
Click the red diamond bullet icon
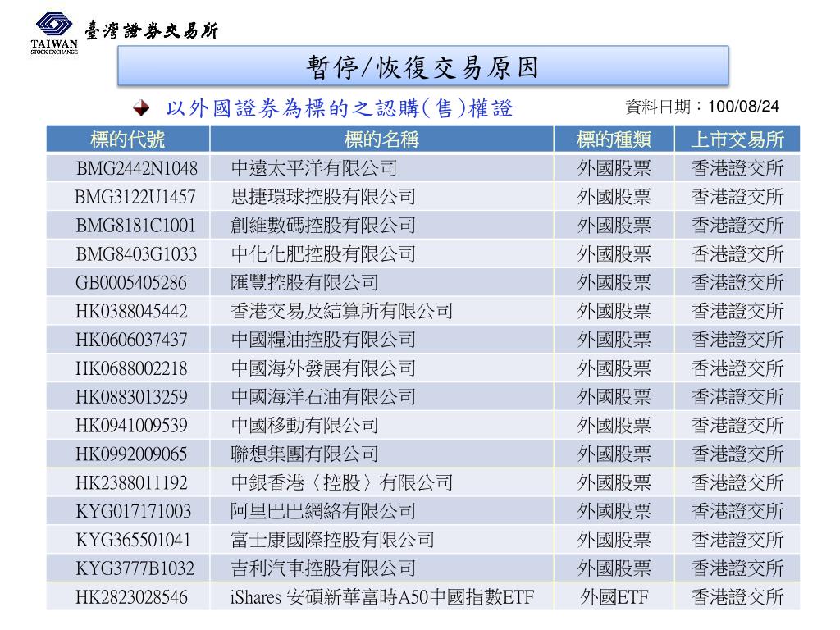[x=141, y=107]
